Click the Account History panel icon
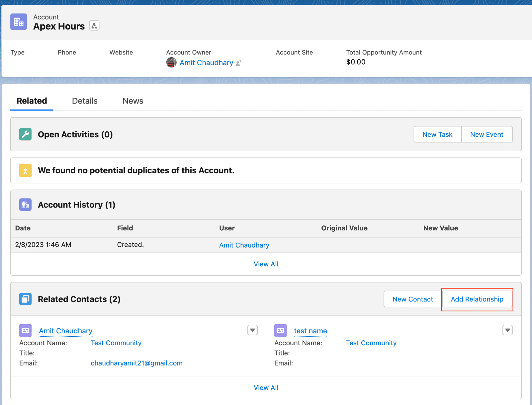 point(25,204)
